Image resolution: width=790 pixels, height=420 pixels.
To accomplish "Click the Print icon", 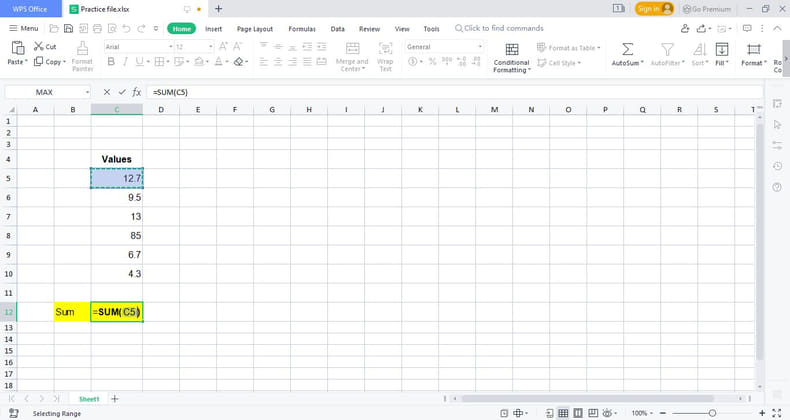I will coord(97,28).
